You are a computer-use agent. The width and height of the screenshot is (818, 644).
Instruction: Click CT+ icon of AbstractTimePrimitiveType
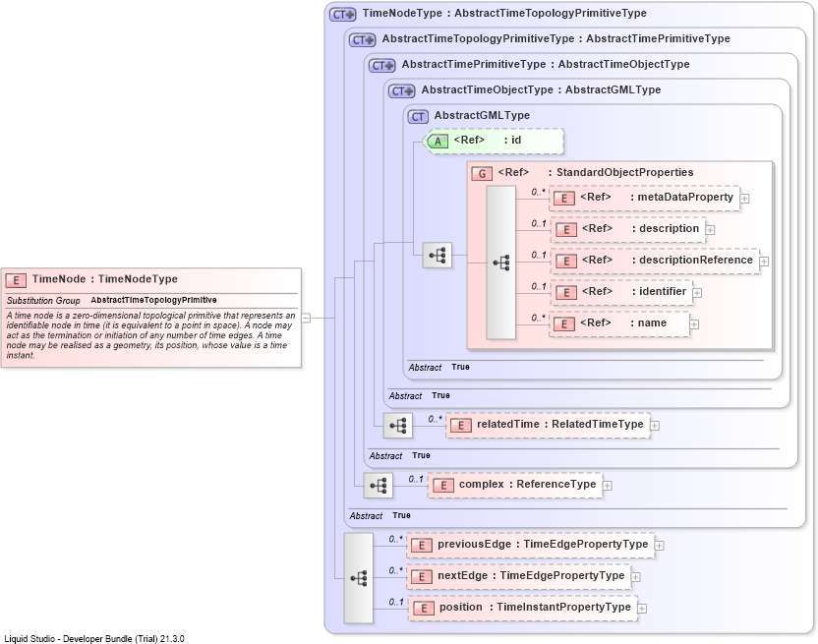[x=382, y=66]
